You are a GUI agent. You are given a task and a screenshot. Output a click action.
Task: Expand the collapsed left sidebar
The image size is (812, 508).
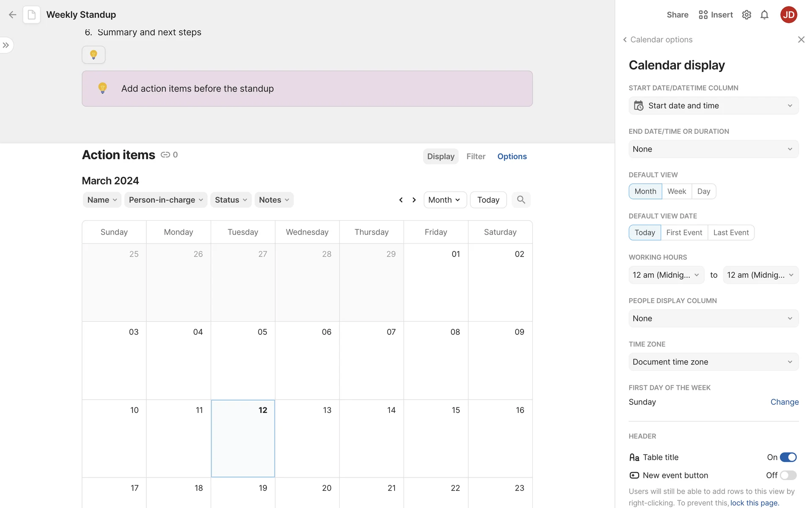pyautogui.click(x=6, y=45)
